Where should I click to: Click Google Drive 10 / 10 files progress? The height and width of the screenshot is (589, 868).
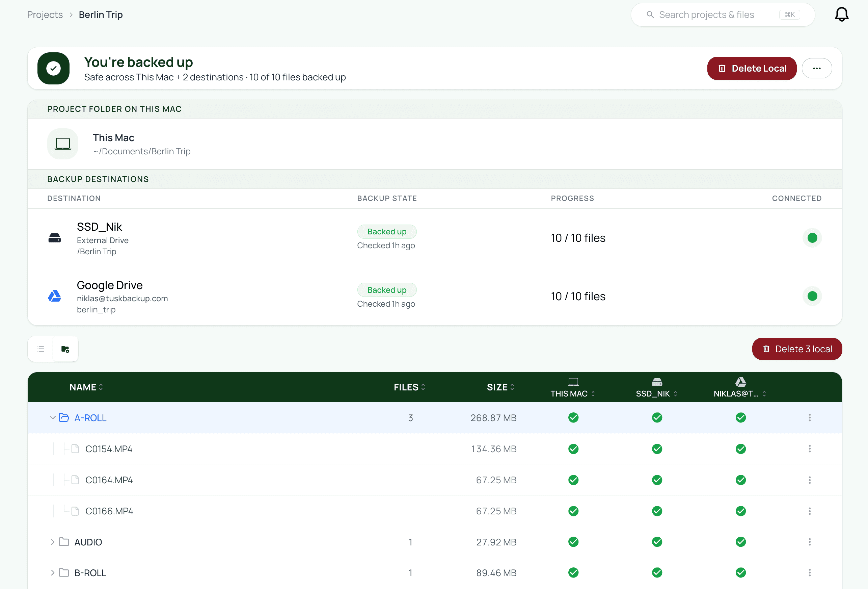click(578, 297)
